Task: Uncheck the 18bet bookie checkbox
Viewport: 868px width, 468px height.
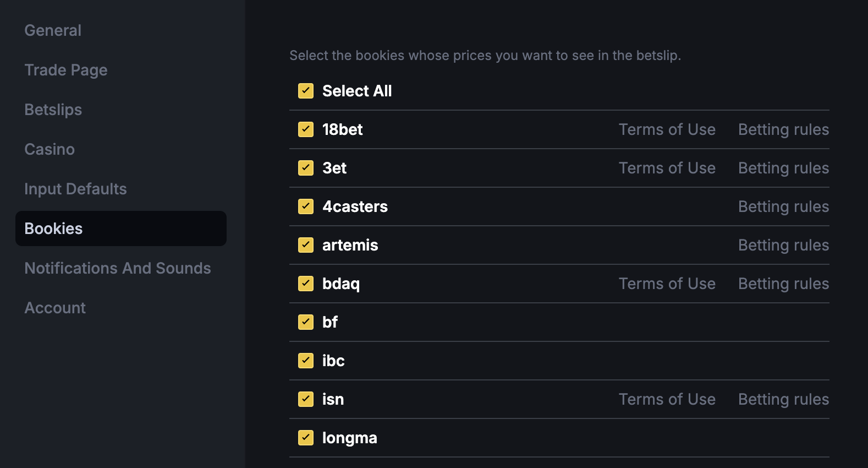Action: click(x=306, y=129)
